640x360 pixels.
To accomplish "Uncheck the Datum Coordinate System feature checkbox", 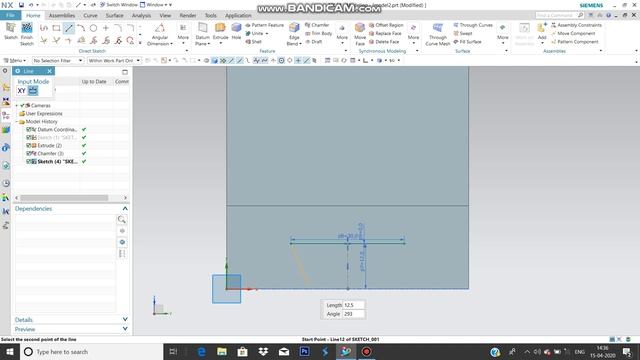I will 29,129.
